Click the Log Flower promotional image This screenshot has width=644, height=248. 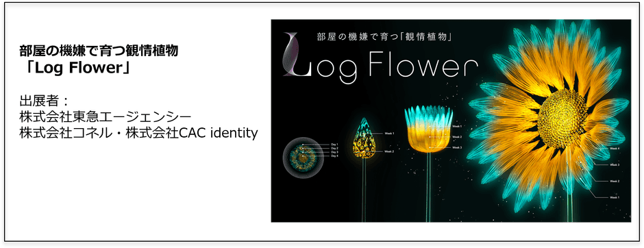[451, 121]
